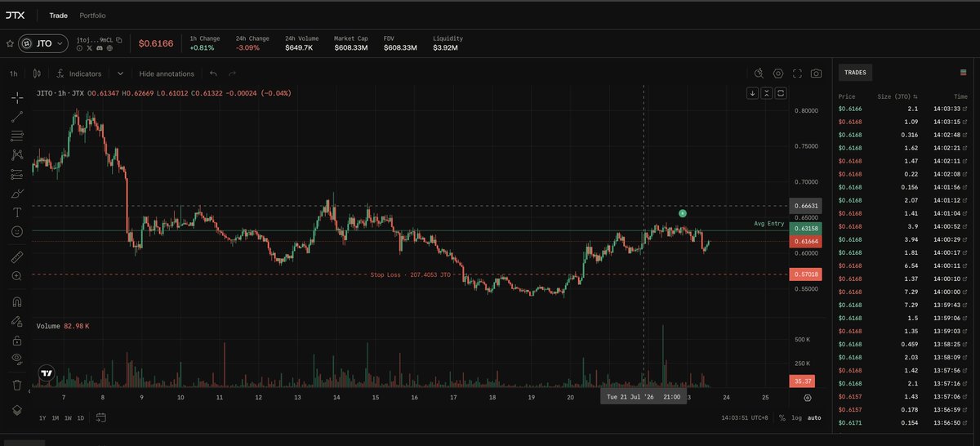This screenshot has height=446, width=980.
Task: Open the token's Discord link
Action: (100, 48)
